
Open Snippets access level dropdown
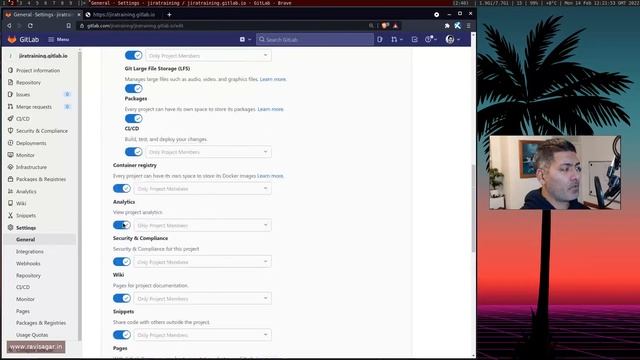pyautogui.click(x=202, y=335)
